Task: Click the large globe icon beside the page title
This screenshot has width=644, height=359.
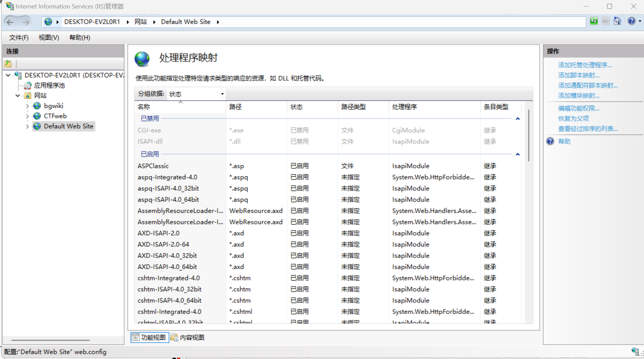Action: point(142,59)
